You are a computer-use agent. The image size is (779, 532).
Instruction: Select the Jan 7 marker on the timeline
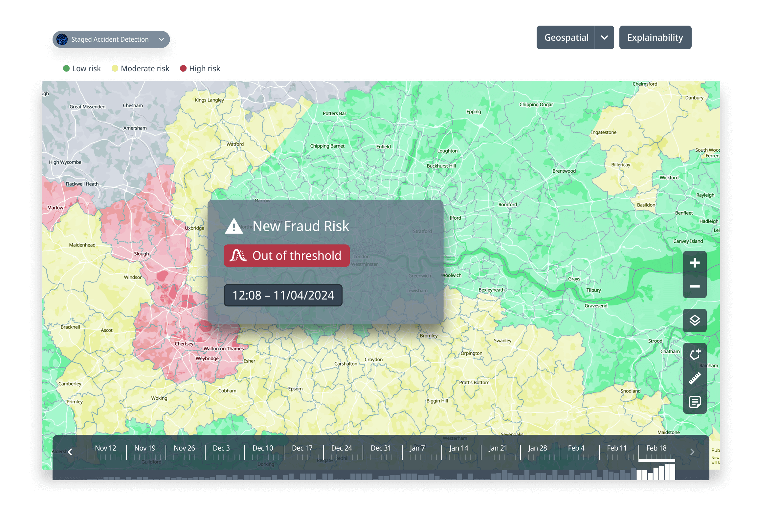pos(418,448)
